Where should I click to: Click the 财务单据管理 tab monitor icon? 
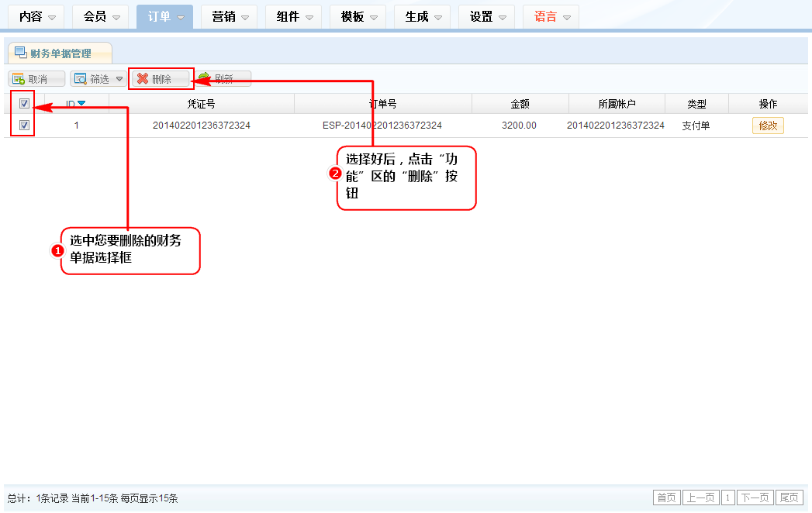(21, 53)
